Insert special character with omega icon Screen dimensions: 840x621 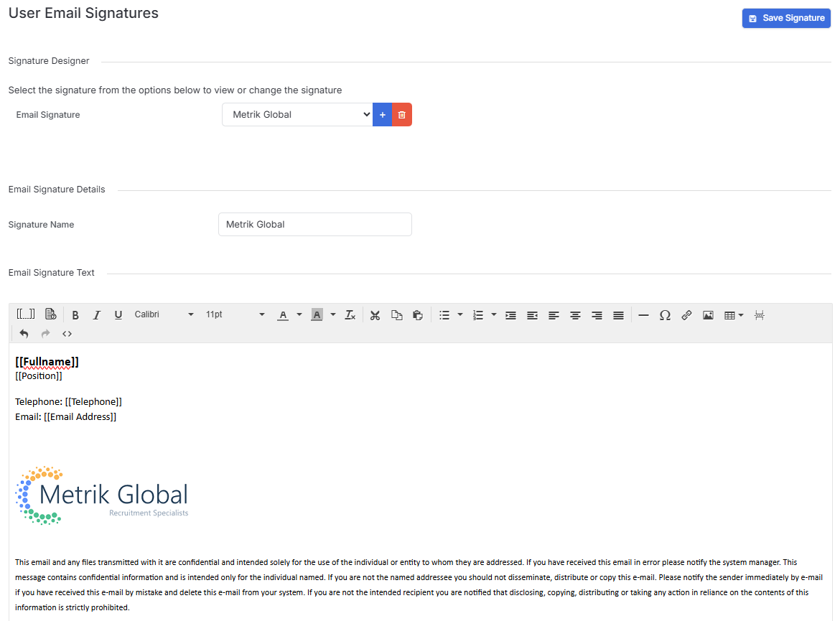(x=665, y=315)
